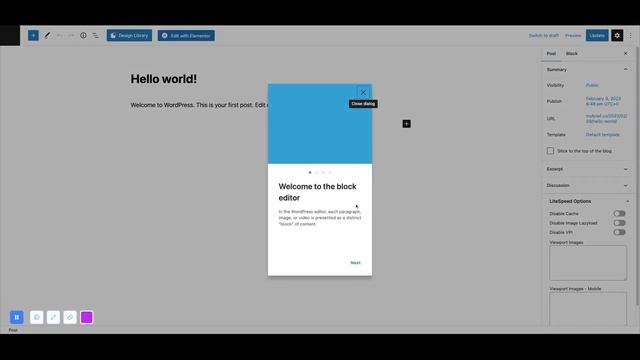Collapse the Summary section

587,69
